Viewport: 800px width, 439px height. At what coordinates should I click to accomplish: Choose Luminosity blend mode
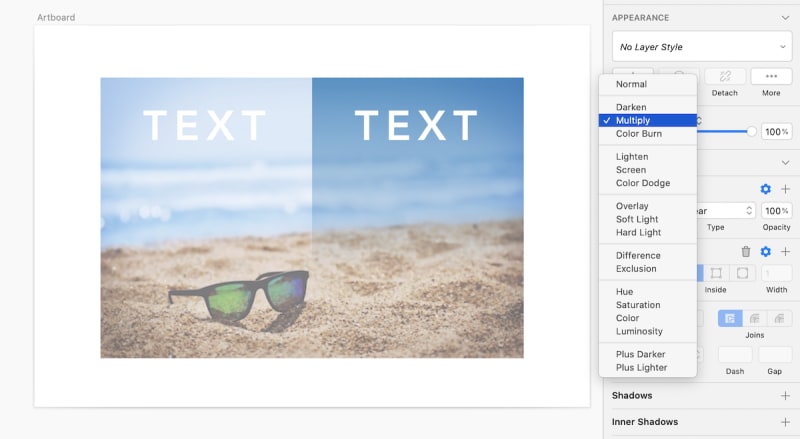coord(648,332)
